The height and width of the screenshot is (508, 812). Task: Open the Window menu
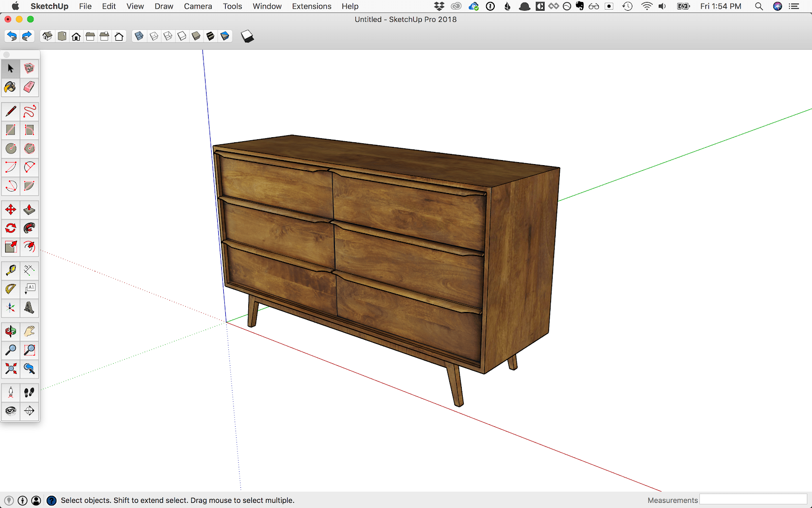click(x=267, y=6)
